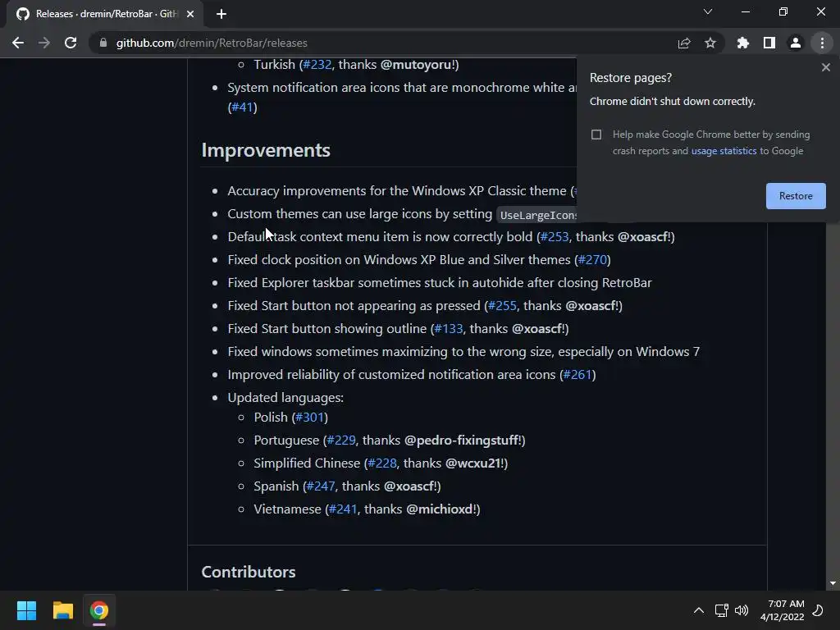This screenshot has width=840, height=630.
Task: Click 'Updated languages:' list item text
Action: click(285, 398)
